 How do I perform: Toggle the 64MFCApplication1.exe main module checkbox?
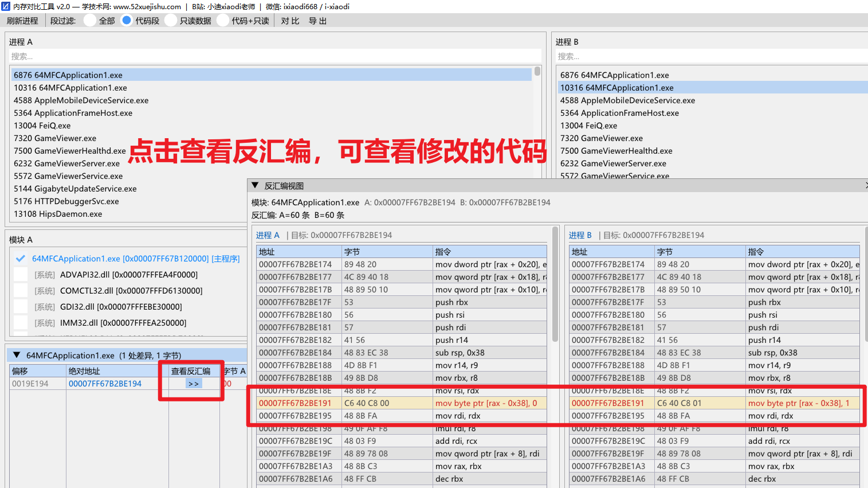click(21, 259)
